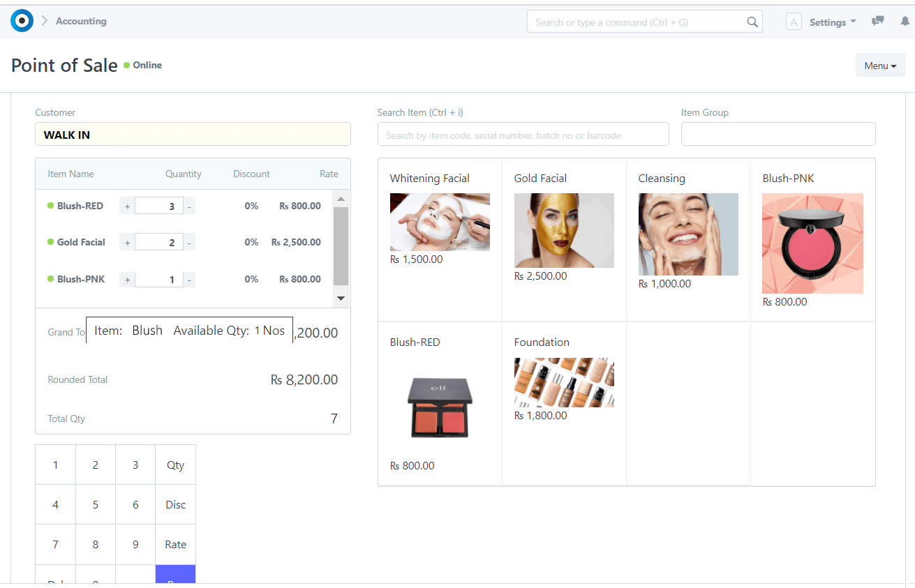The height and width of the screenshot is (588, 915).
Task: Select the Foundation product image
Action: coord(564,382)
